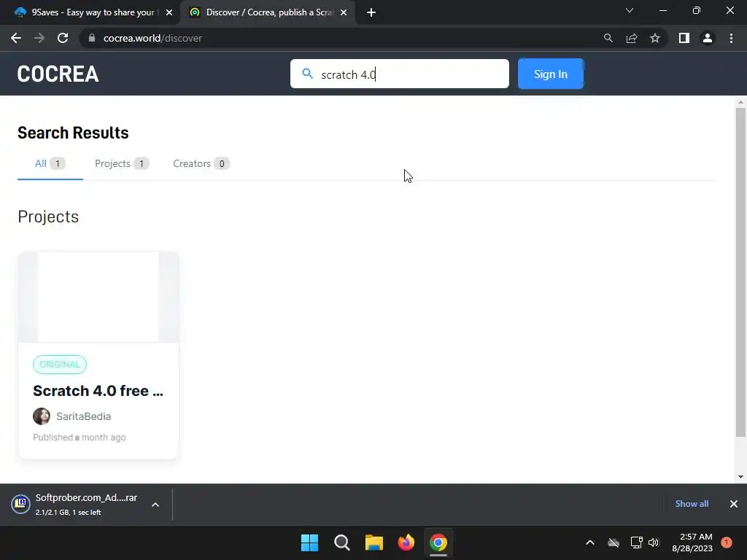Open File Explorer from the taskbar
The width and height of the screenshot is (747, 560).
pyautogui.click(x=374, y=542)
